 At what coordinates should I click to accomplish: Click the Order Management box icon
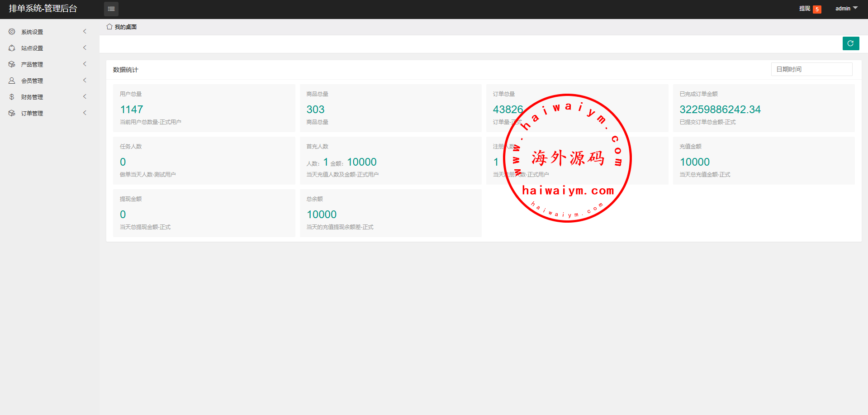click(12, 113)
